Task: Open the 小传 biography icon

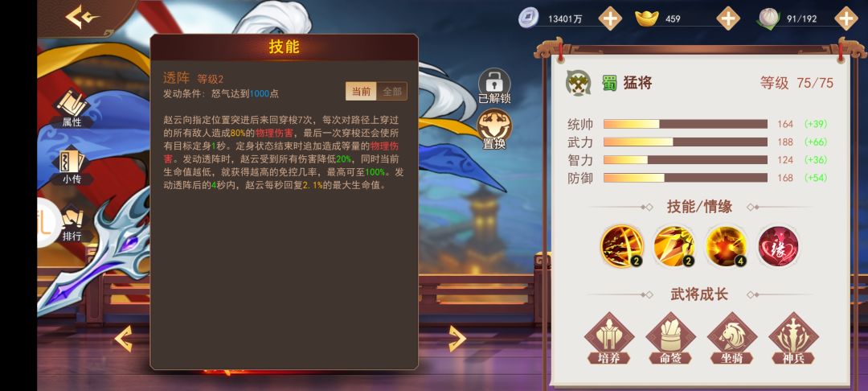Action: tap(72, 166)
